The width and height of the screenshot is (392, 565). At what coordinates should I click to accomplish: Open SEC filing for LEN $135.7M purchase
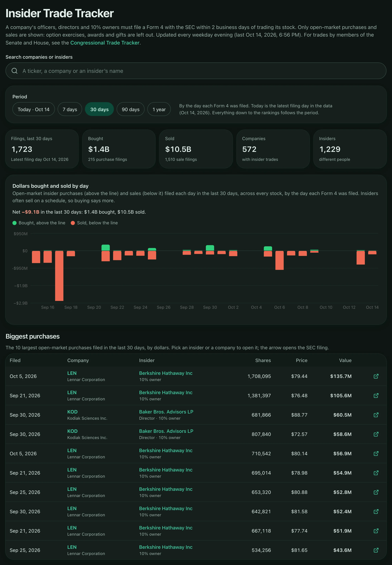click(x=376, y=376)
